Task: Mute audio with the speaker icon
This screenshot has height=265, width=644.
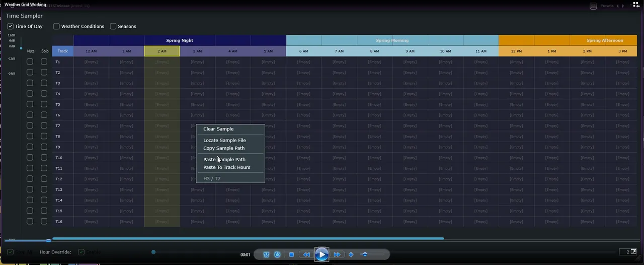Action: tap(351, 254)
